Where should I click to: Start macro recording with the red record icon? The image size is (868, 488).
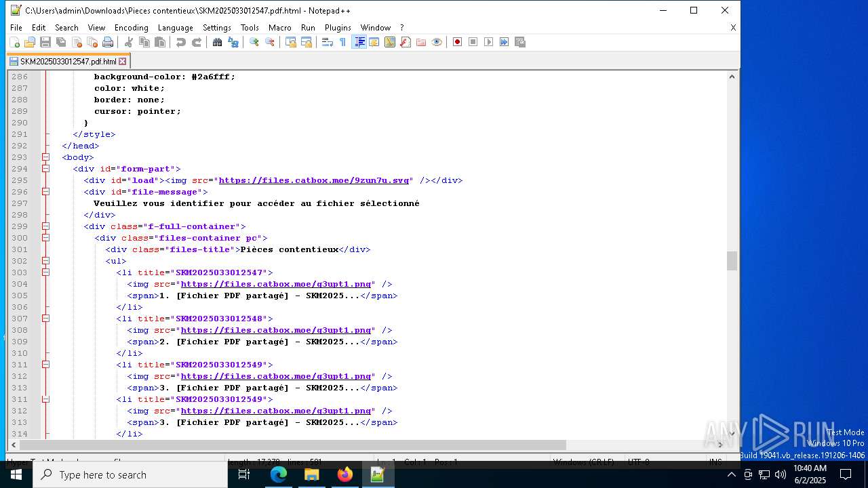tap(458, 42)
